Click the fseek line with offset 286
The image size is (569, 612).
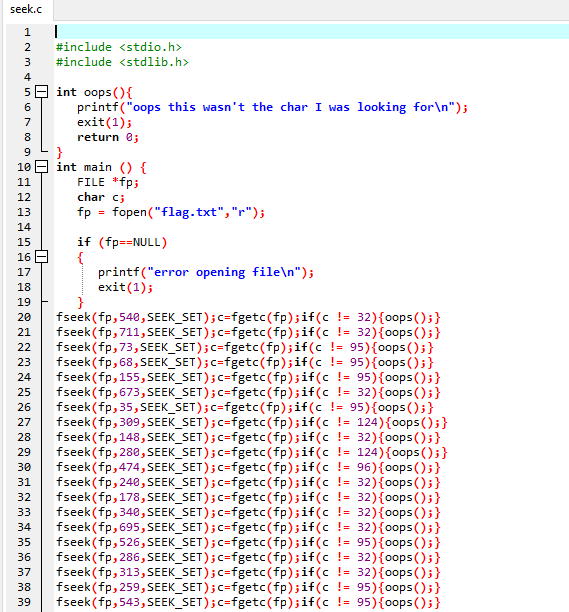[248, 557]
